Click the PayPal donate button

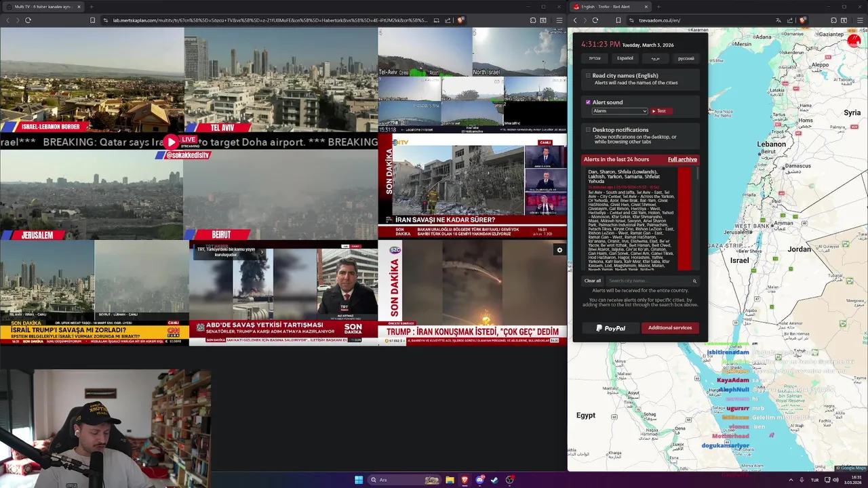610,328
